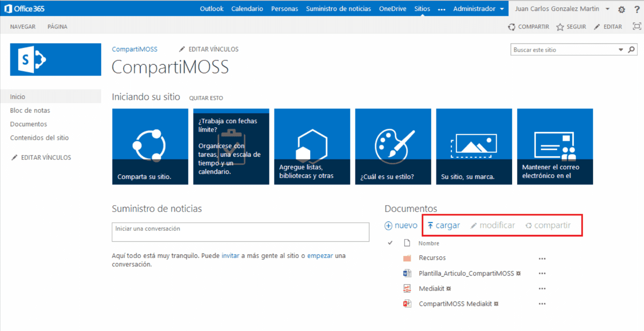Viewport: 644px width, 331px height.
Task: Switch to the NAVEGAR ribbon tab
Action: [23, 27]
